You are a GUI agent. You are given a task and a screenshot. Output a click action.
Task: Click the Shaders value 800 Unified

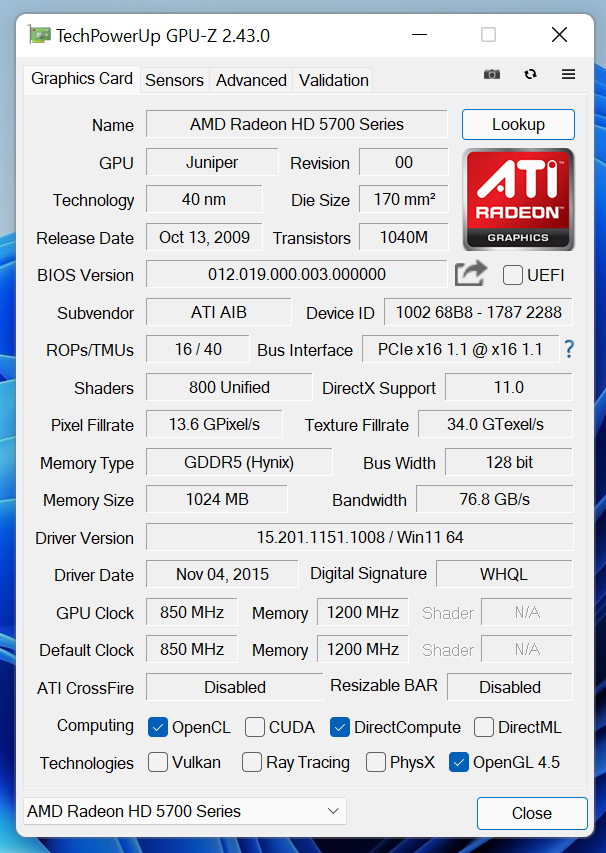pyautogui.click(x=229, y=387)
